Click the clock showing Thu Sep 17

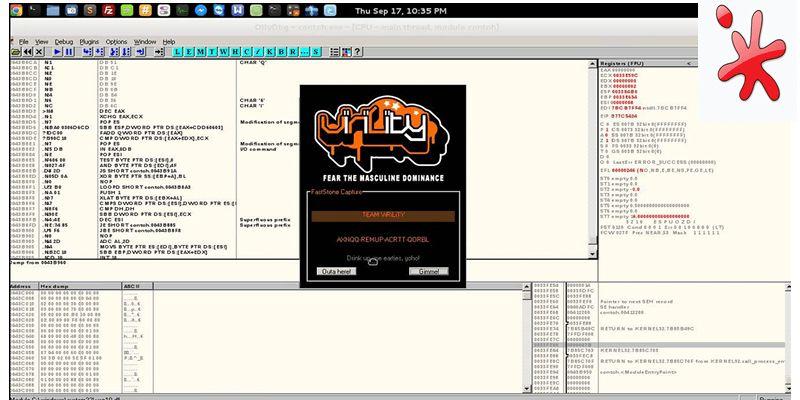[401, 11]
